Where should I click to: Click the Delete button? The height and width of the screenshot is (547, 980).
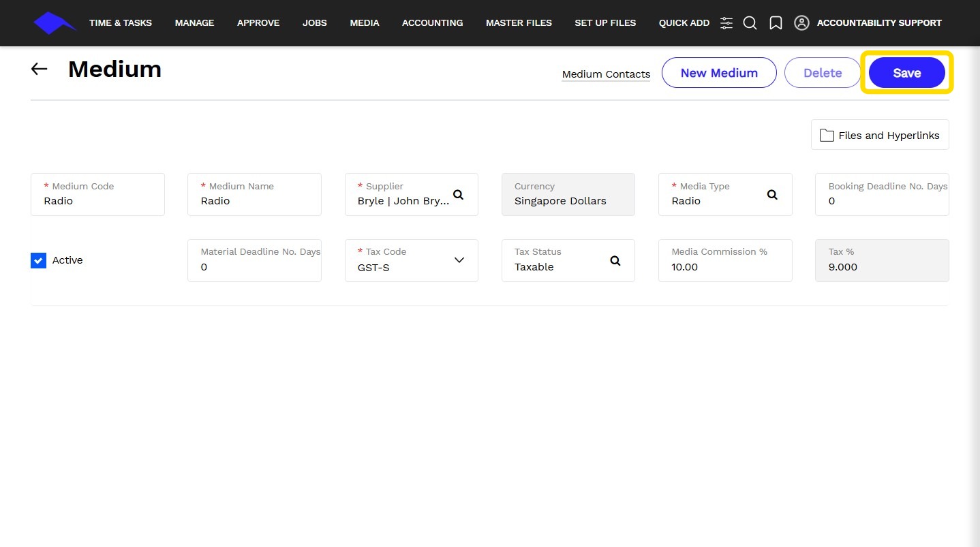coord(823,73)
